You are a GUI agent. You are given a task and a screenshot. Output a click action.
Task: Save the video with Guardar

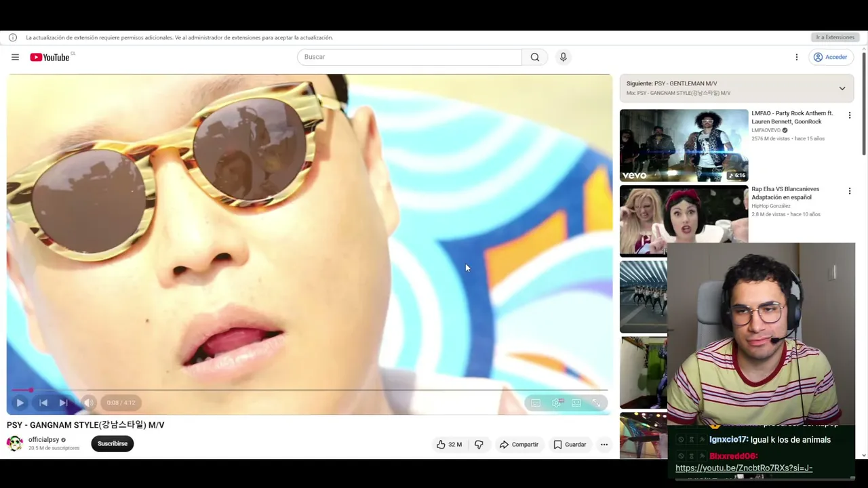570,445
